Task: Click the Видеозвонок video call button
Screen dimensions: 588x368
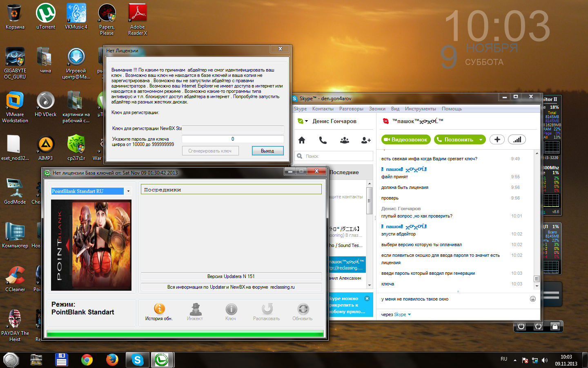Action: click(406, 139)
